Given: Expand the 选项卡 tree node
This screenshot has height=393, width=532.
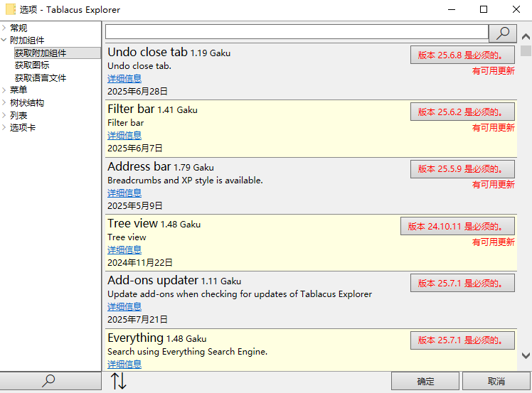Looking at the screenshot, I should point(4,127).
